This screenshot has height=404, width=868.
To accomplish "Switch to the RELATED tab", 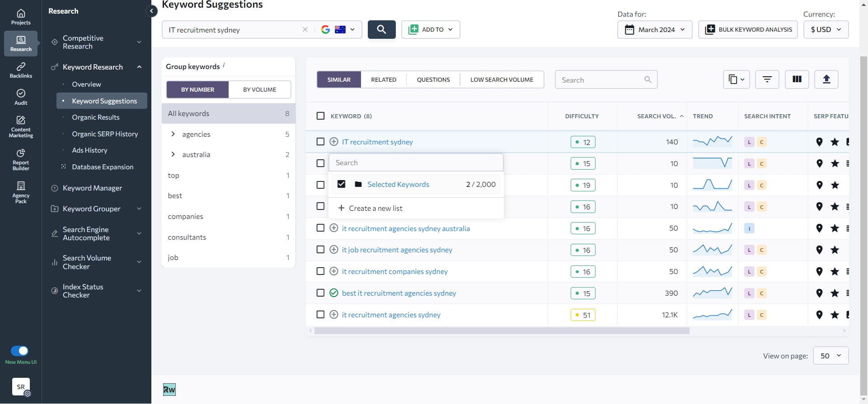I will coord(384,79).
